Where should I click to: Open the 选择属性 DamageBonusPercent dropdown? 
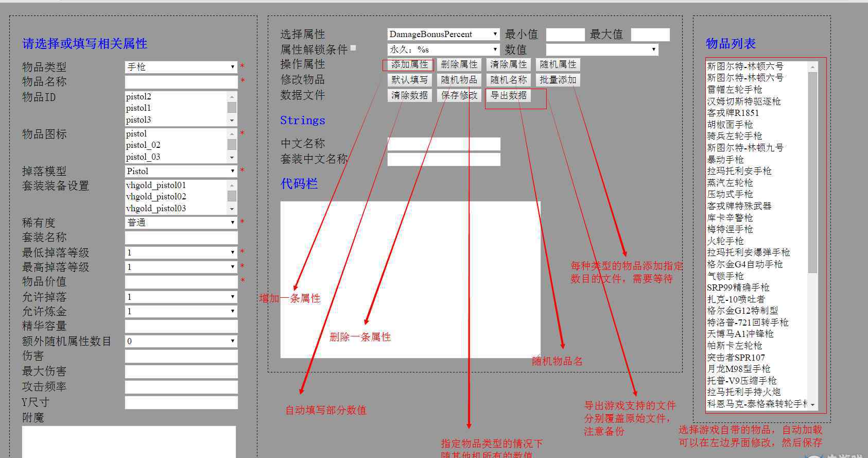(x=443, y=34)
